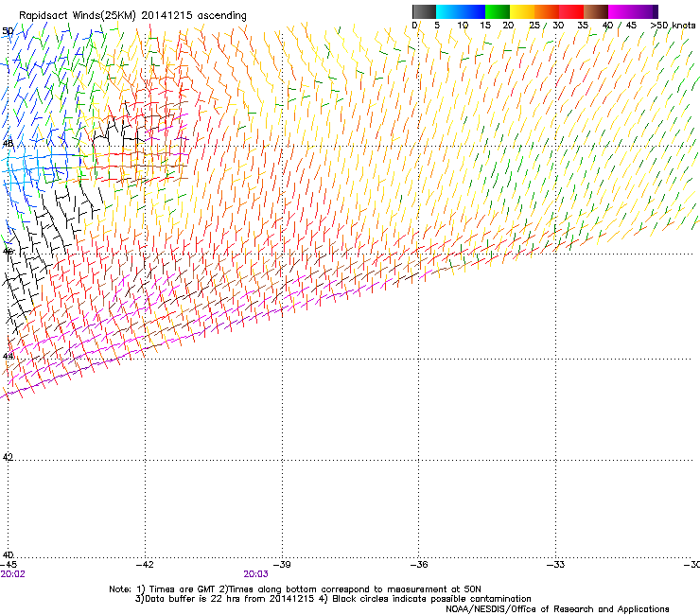This screenshot has height=615, width=700.
Task: Click the latitude label '50'
Action: (8, 31)
